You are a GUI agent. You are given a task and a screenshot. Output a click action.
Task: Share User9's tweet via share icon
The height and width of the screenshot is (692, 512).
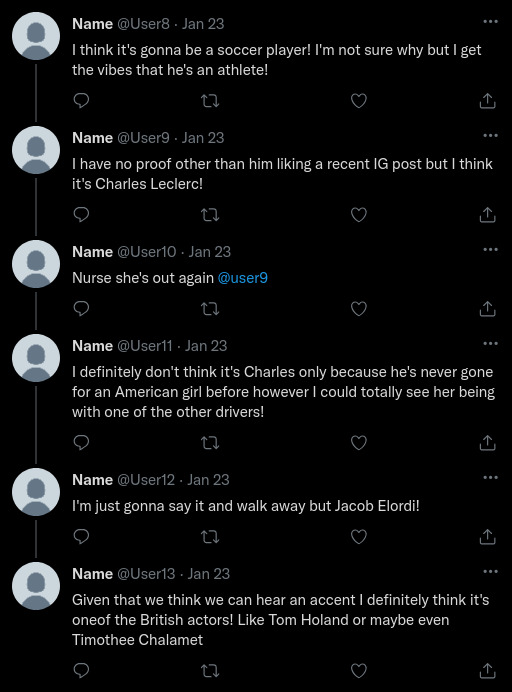point(487,215)
